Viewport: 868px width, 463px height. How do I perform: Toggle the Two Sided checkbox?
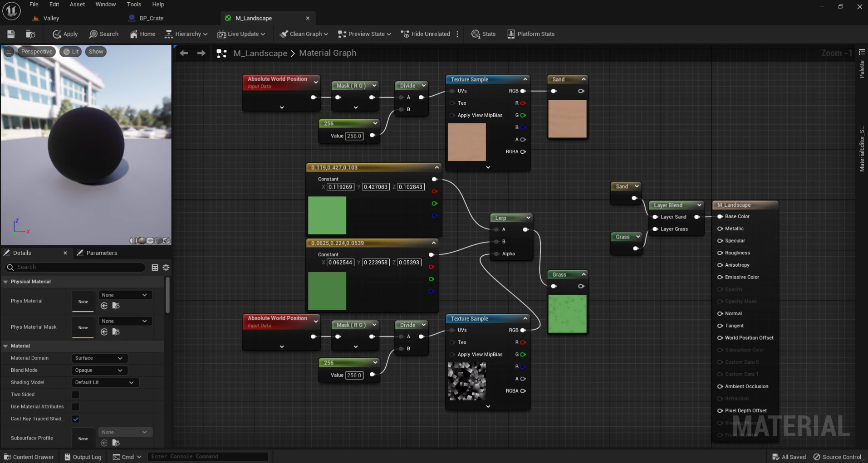click(76, 395)
